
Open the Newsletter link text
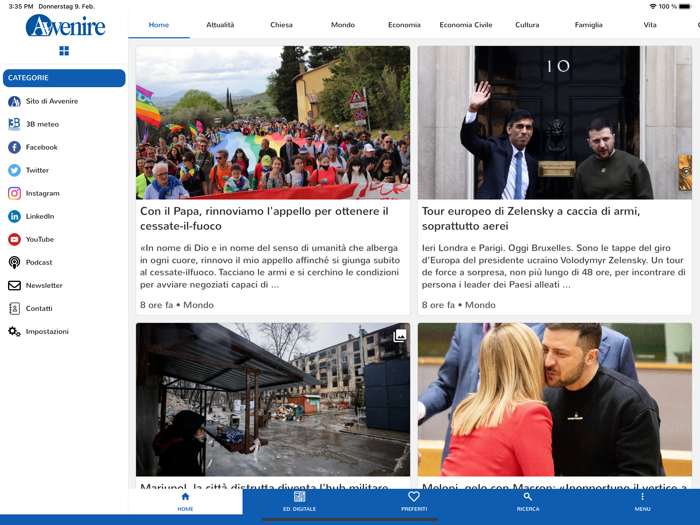click(x=44, y=285)
